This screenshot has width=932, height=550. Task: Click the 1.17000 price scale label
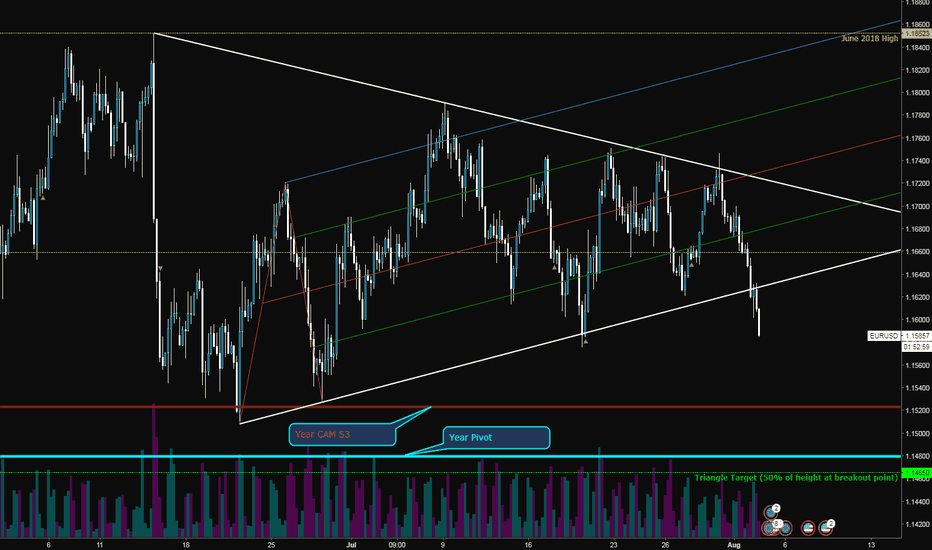coord(918,207)
